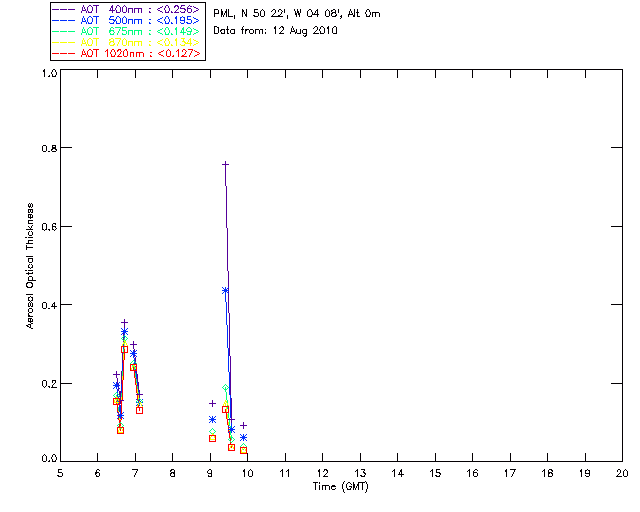Click the y-axis tick label 0.2
The height and width of the screenshot is (512, 640).
(x=49, y=384)
